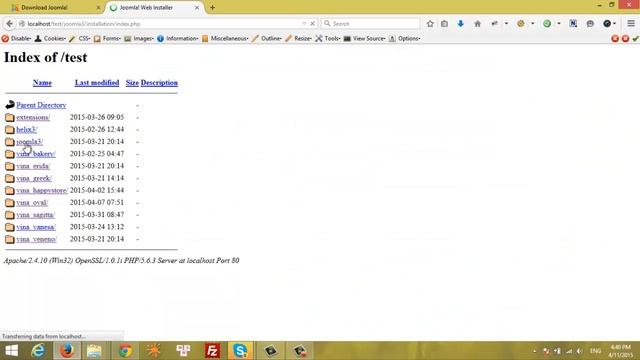The image size is (640, 360).
Task: Open the Options developer toolbar menu
Action: (404, 38)
